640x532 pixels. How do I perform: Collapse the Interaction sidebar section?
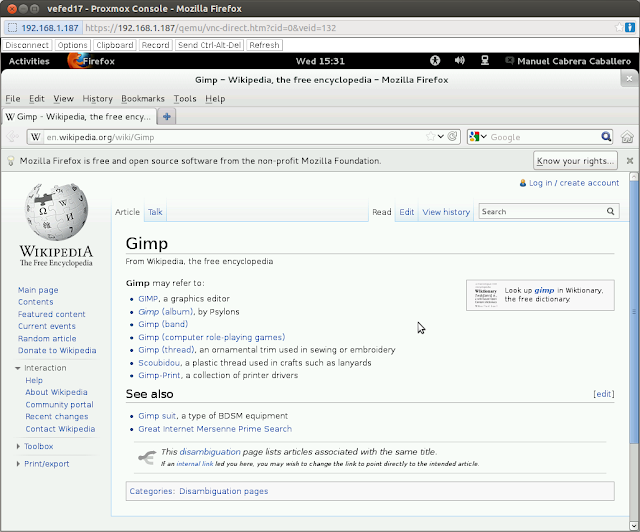(18, 368)
